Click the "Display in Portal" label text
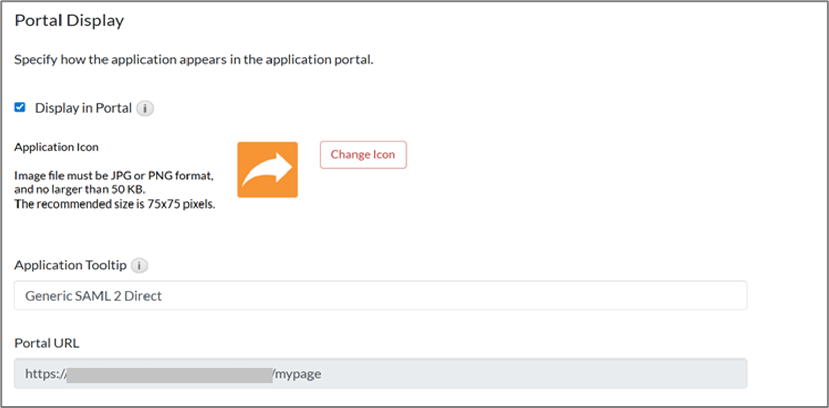The image size is (829, 408). pos(83,108)
